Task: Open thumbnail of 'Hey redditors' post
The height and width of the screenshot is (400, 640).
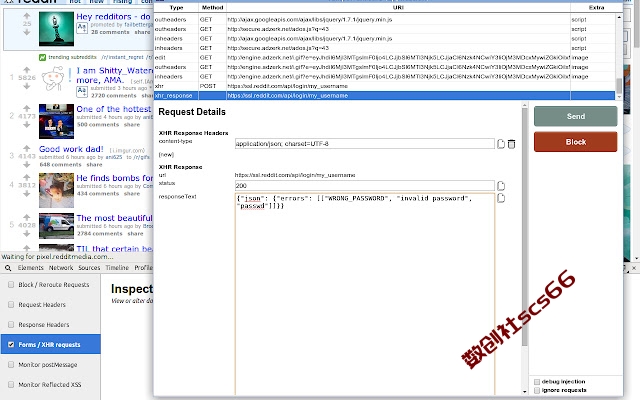Action: pyautogui.click(x=56, y=29)
